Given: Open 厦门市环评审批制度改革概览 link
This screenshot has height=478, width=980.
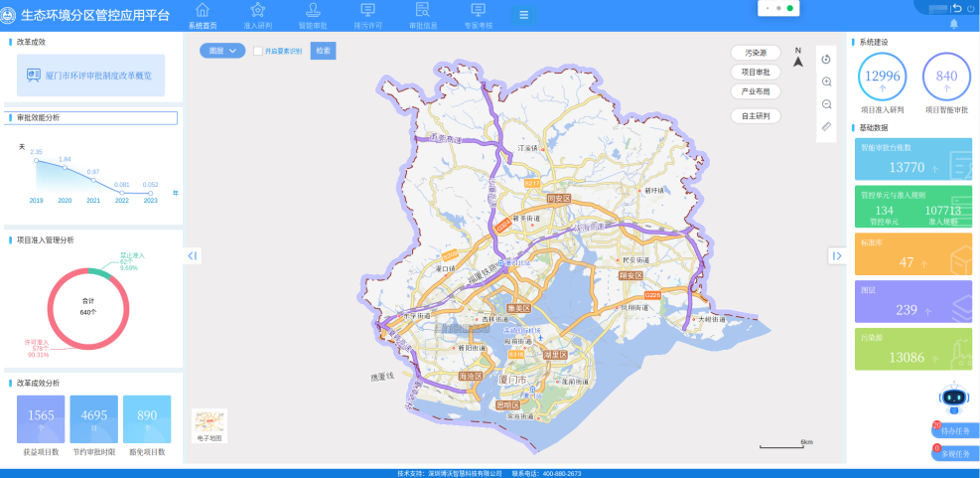Looking at the screenshot, I should (x=90, y=76).
